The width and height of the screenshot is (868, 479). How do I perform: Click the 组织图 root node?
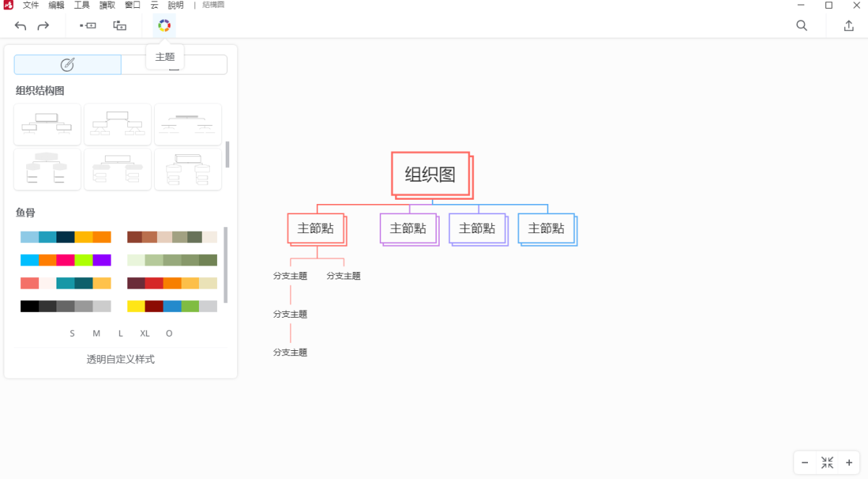click(x=430, y=174)
